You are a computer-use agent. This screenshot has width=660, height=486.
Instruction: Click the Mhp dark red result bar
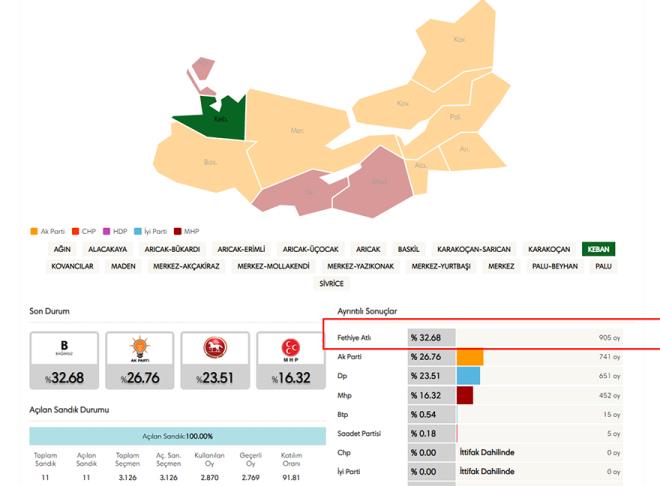(x=465, y=396)
